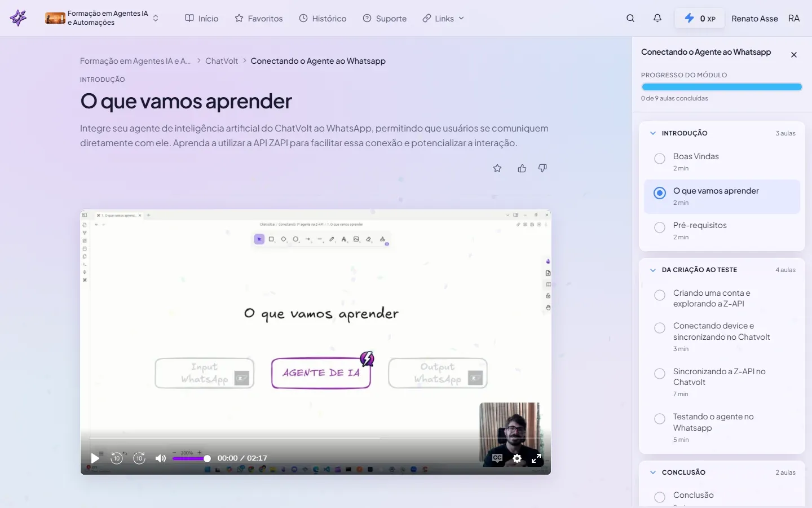
Task: Click the 0 XP points badge
Action: 700,18
